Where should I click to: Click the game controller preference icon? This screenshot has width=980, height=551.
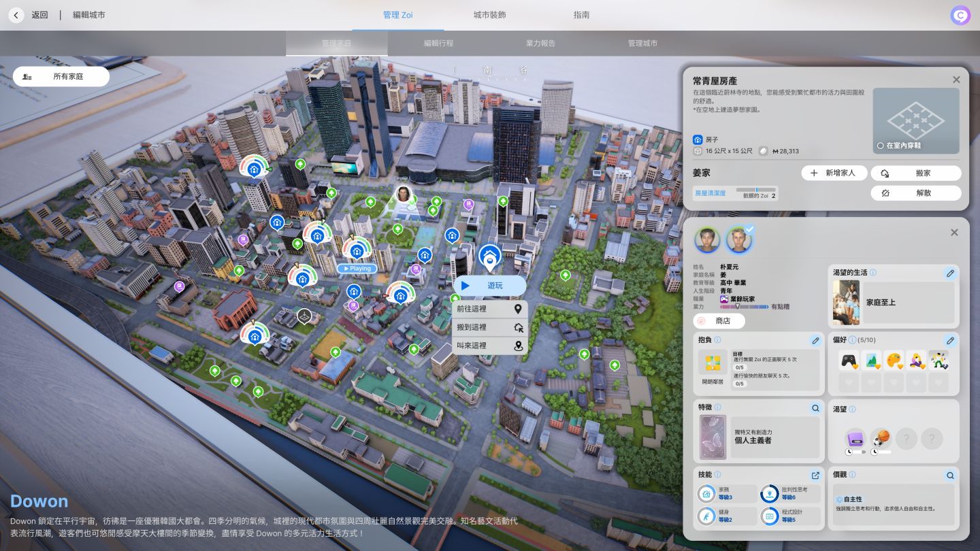[848, 361]
